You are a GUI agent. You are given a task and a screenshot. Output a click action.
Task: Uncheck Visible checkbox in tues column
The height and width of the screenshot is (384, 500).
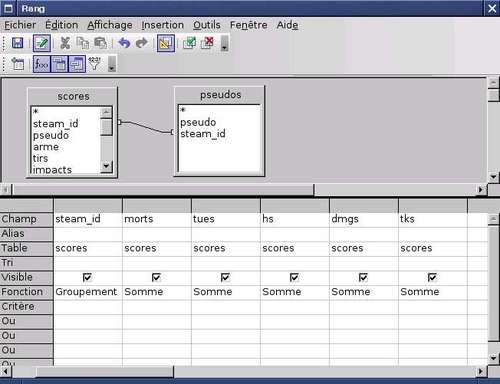click(x=225, y=277)
